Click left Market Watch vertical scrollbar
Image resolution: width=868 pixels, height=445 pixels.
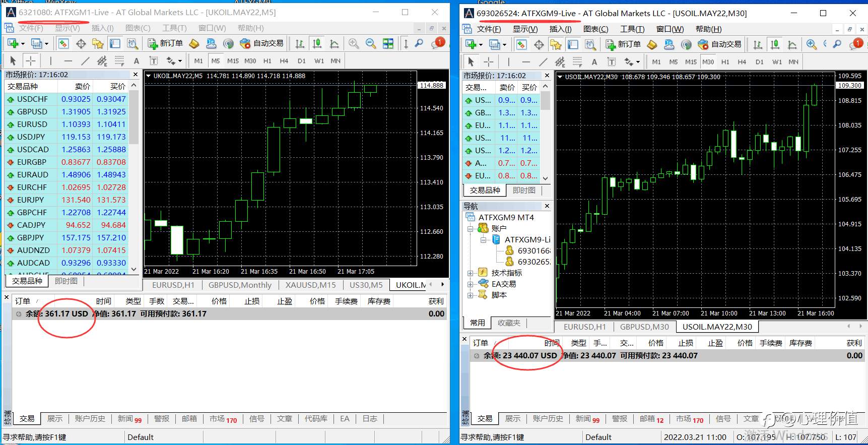133,116
